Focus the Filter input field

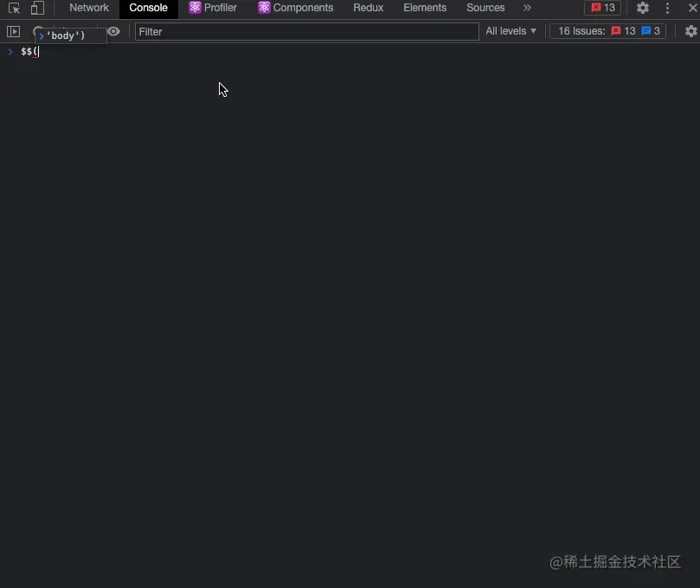click(306, 32)
